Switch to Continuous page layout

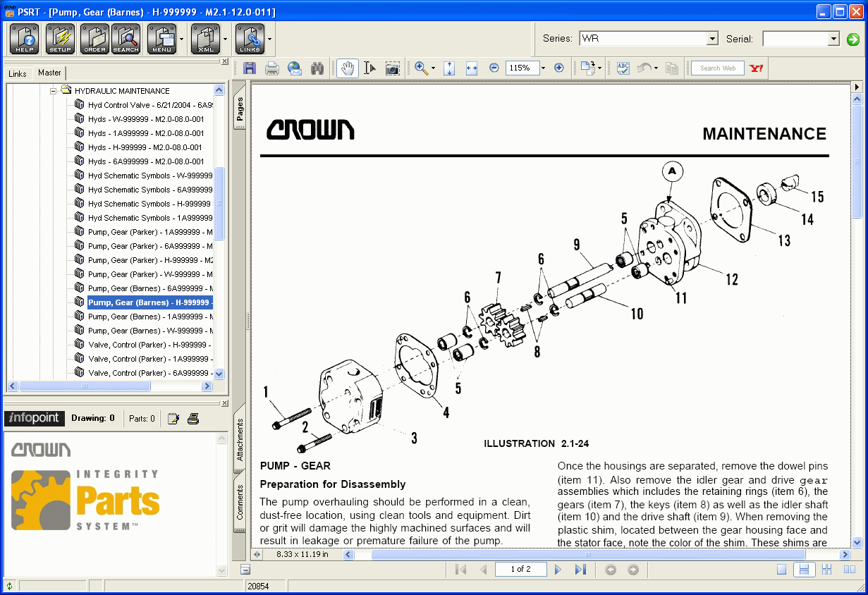(x=802, y=570)
